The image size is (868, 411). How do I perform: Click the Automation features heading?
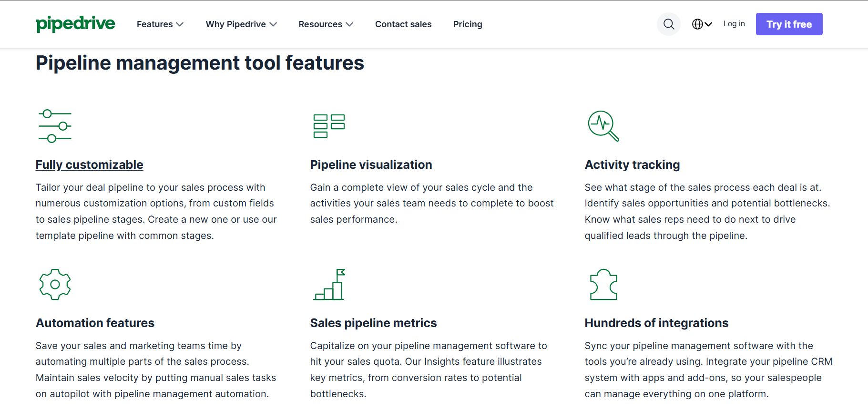pos(95,323)
